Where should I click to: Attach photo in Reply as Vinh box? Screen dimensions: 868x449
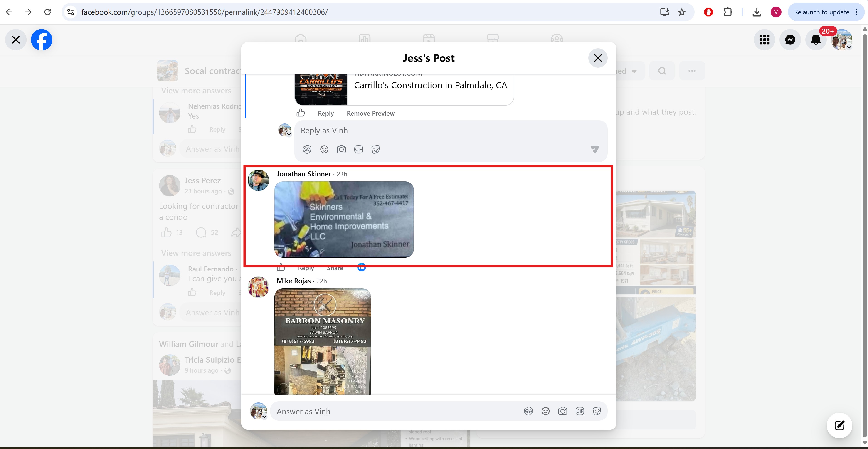point(341,149)
